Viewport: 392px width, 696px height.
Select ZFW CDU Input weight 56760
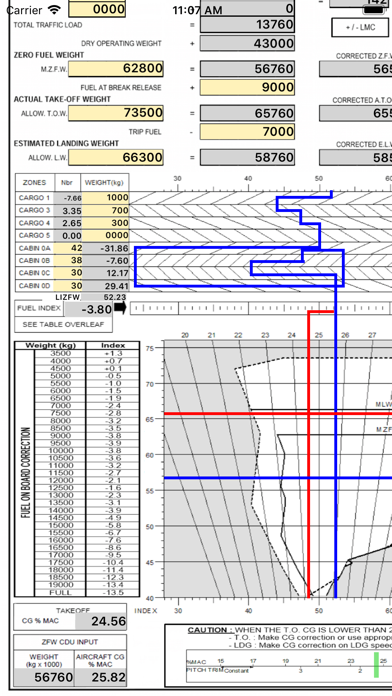point(44,677)
